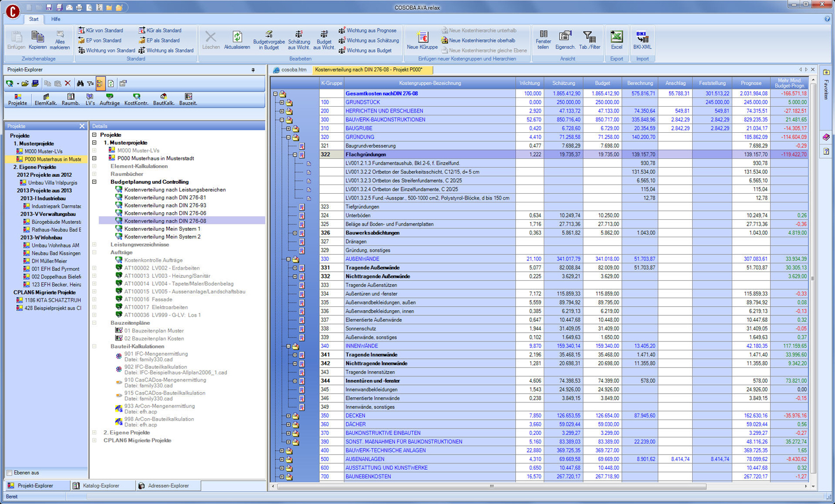835x504 pixels.
Task: Open the BautKalk. view in the explorer
Action: (163, 99)
